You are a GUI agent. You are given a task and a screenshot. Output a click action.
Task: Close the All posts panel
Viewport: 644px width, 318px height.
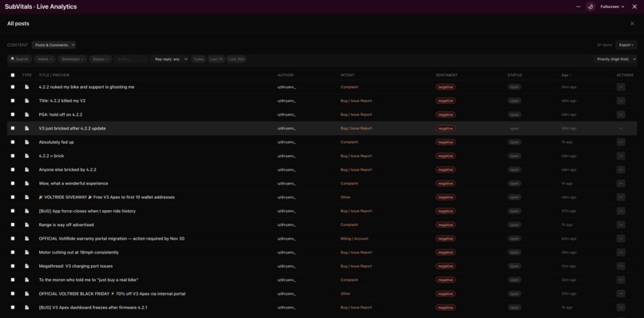coord(632,24)
